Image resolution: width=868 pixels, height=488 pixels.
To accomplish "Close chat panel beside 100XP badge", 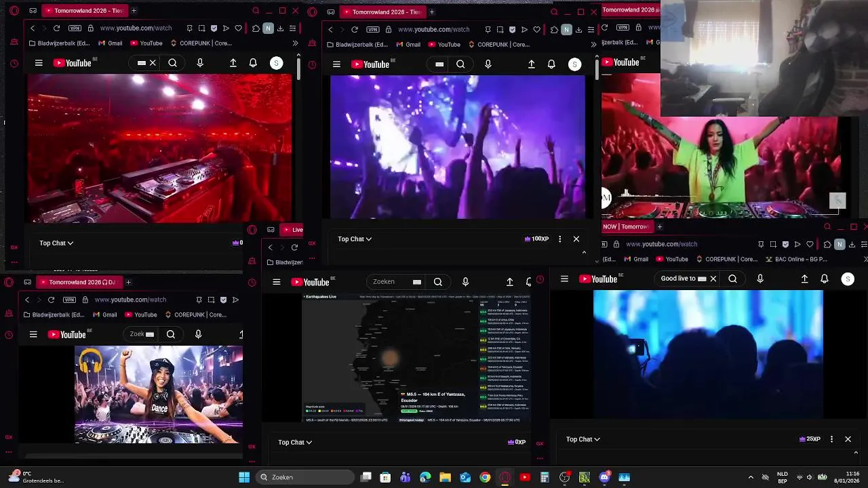I will tap(576, 239).
